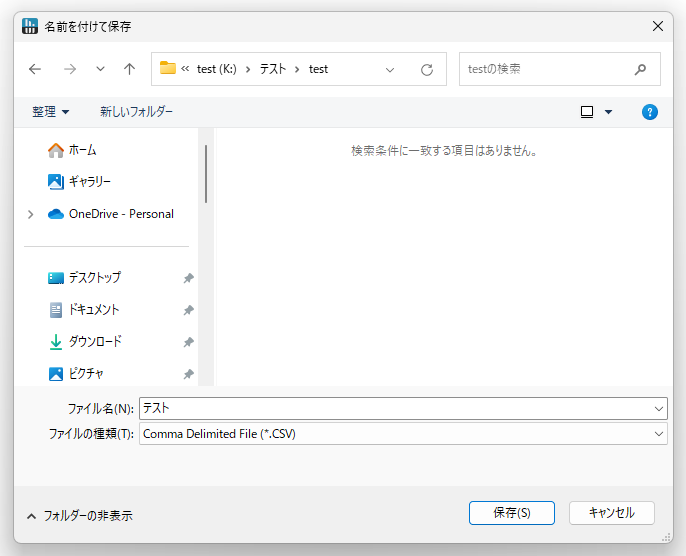
Task: Open help with the question mark
Action: [649, 112]
